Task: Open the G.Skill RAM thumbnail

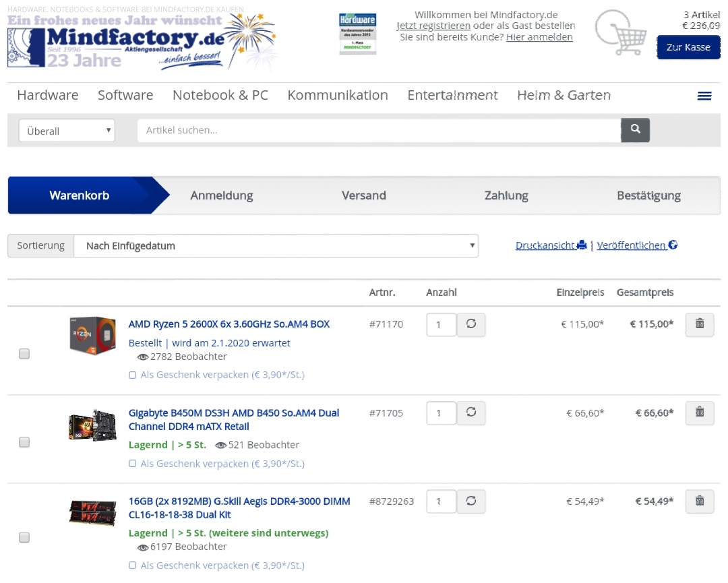Action: click(x=92, y=512)
